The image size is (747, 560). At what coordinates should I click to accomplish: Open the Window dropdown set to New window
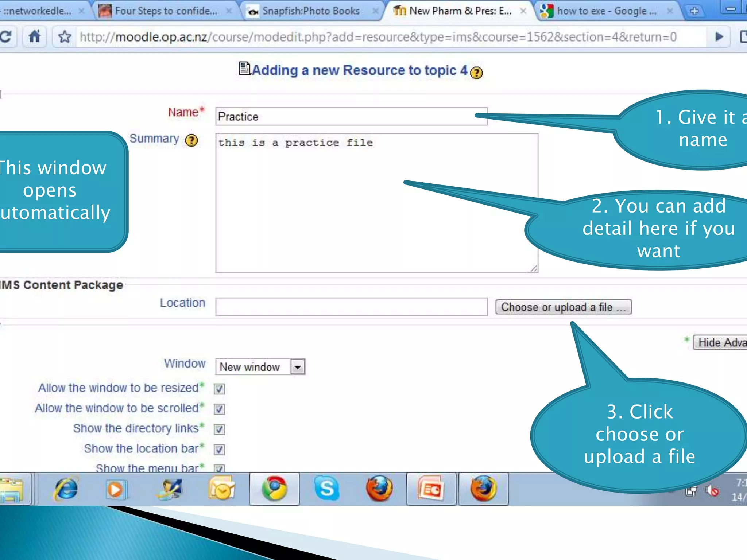(260, 367)
